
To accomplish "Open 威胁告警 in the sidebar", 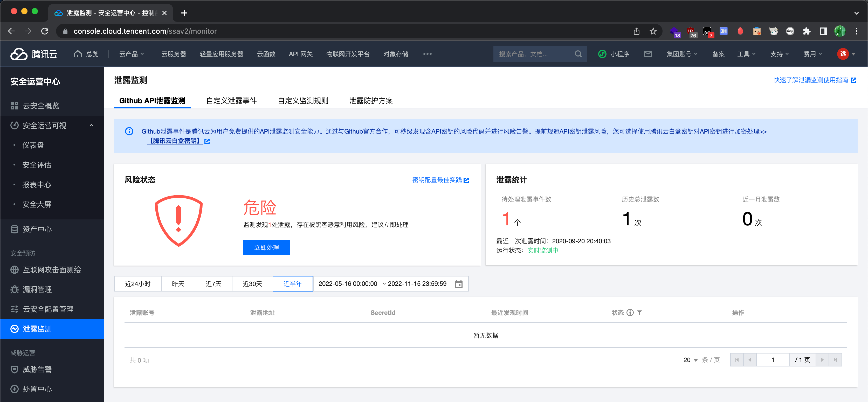I will coord(52,369).
